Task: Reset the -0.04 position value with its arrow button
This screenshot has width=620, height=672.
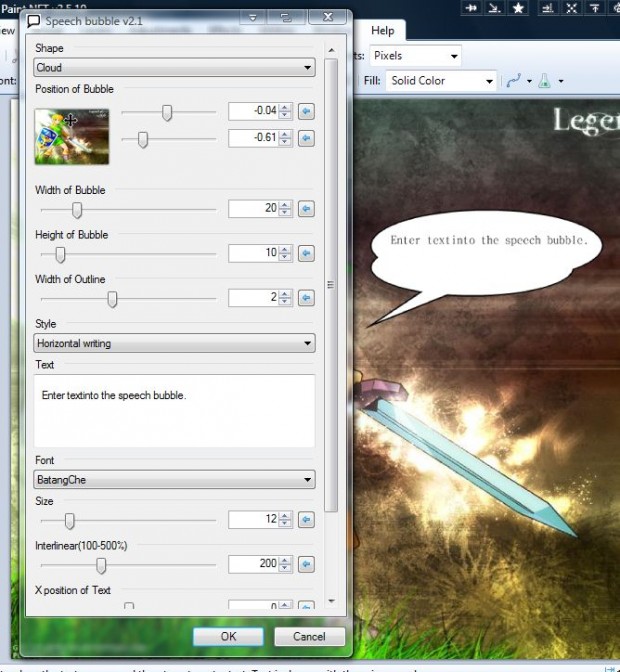Action: click(x=306, y=111)
